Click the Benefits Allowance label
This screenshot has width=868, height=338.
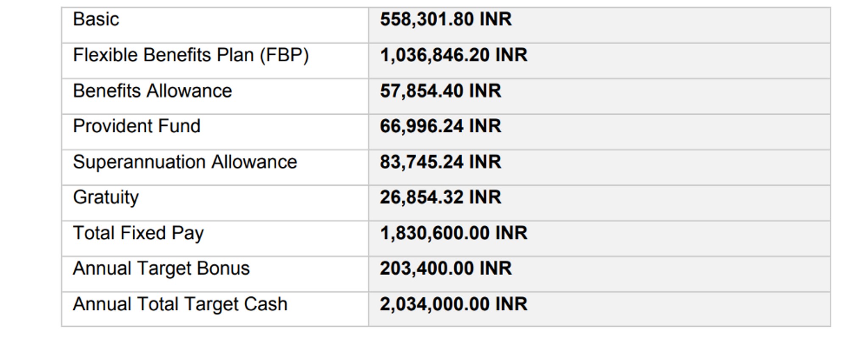[x=153, y=91]
